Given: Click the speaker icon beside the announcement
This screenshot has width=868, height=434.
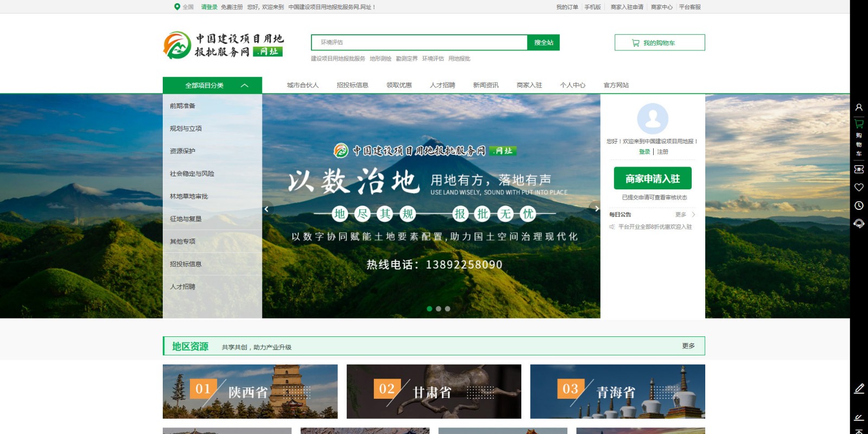Looking at the screenshot, I should [x=612, y=227].
